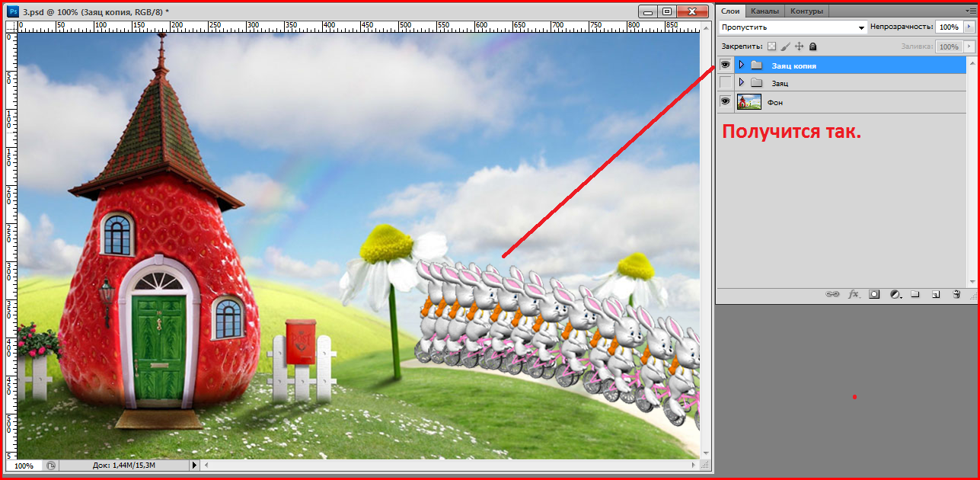This screenshot has height=480, width=980.
Task: Lock position move icon
Action: pyautogui.click(x=799, y=46)
